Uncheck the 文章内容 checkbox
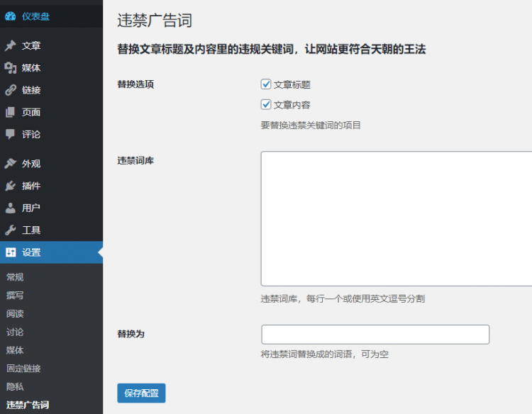 point(267,105)
